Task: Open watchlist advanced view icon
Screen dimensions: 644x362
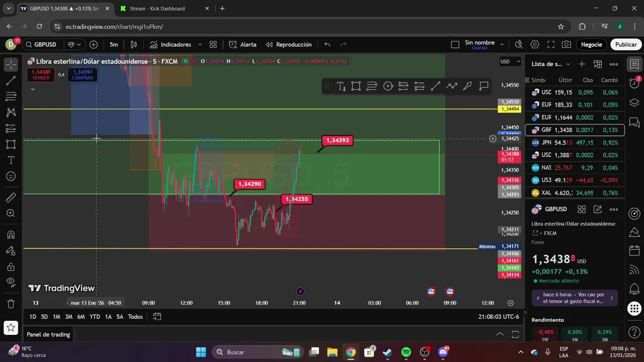Action: pos(598,64)
